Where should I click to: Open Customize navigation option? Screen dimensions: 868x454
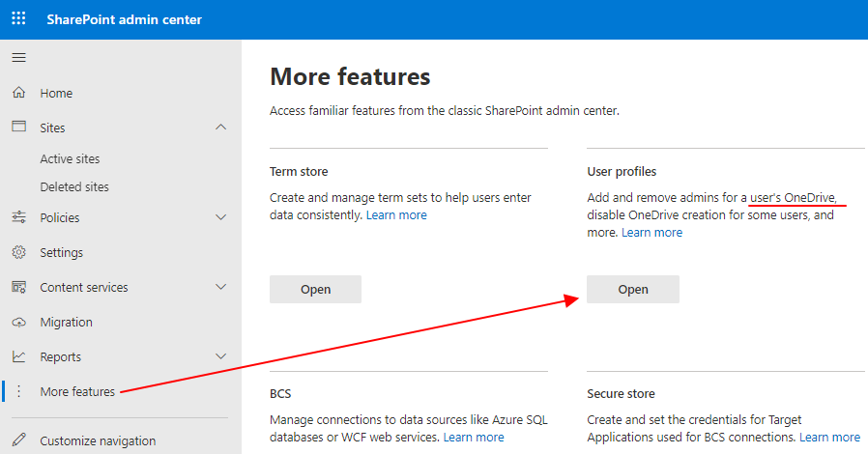pyautogui.click(x=98, y=440)
